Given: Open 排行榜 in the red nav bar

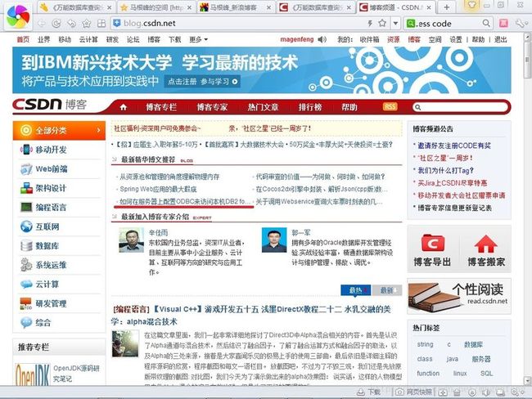Looking at the screenshot, I should tap(309, 107).
